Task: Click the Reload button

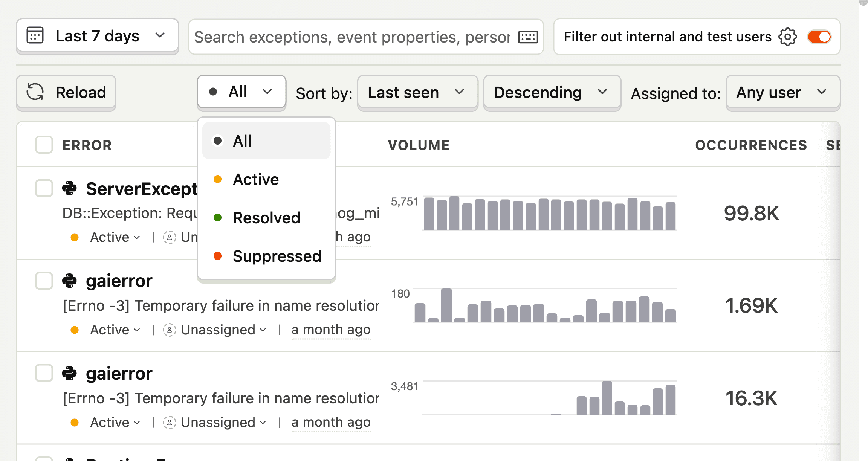Action: coord(66,92)
